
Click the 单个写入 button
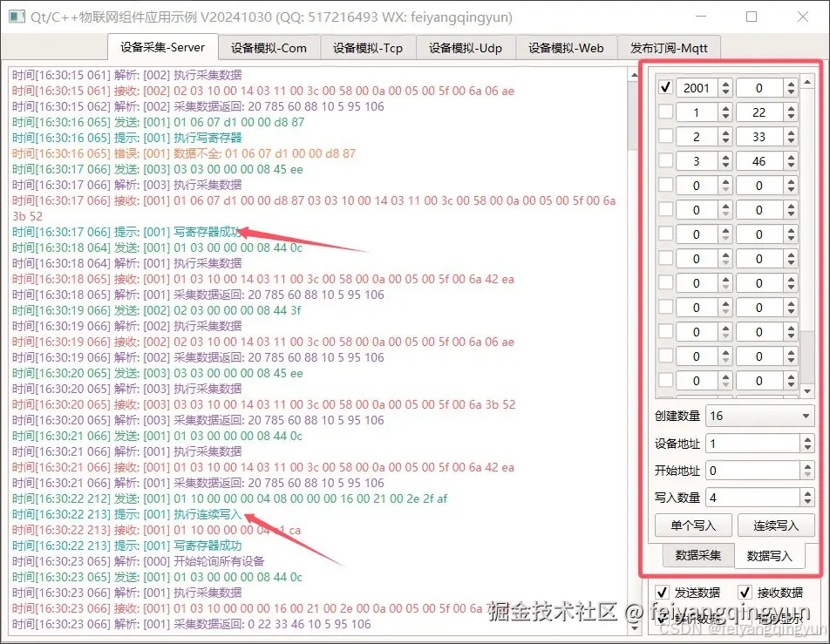click(x=693, y=525)
